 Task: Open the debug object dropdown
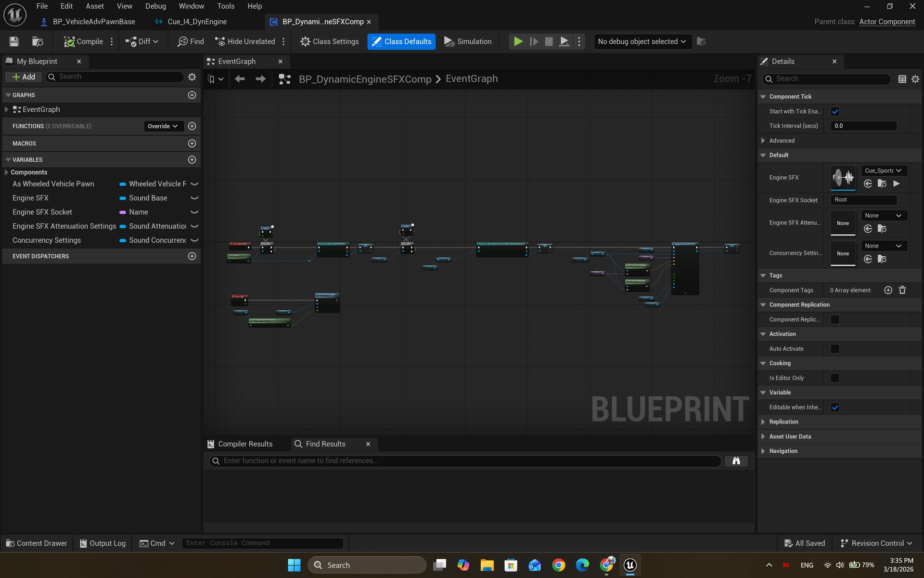tap(642, 41)
